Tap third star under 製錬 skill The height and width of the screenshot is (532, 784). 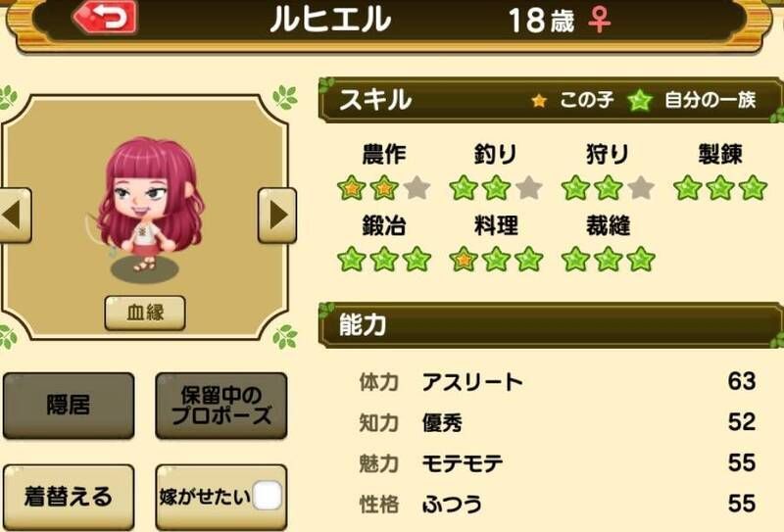click(x=753, y=188)
